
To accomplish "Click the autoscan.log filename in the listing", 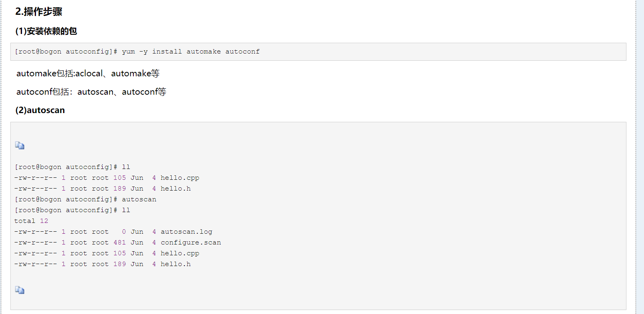I will point(186,232).
